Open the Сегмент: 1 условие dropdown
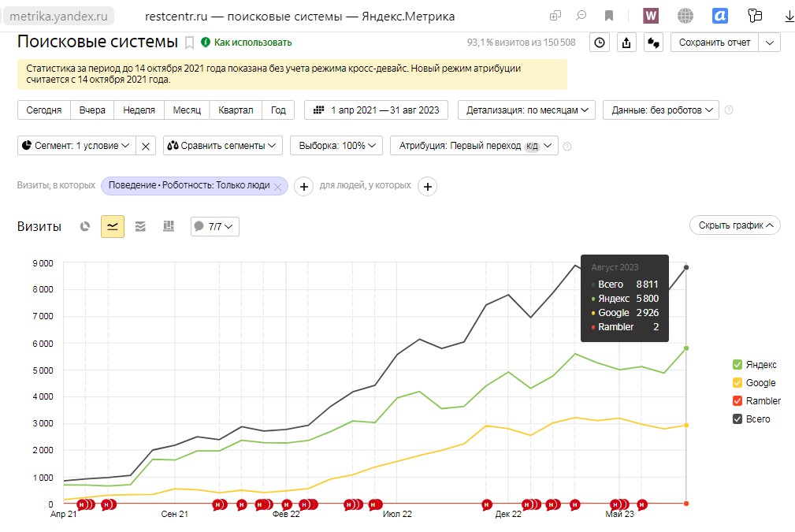This screenshot has width=795, height=532. (76, 146)
